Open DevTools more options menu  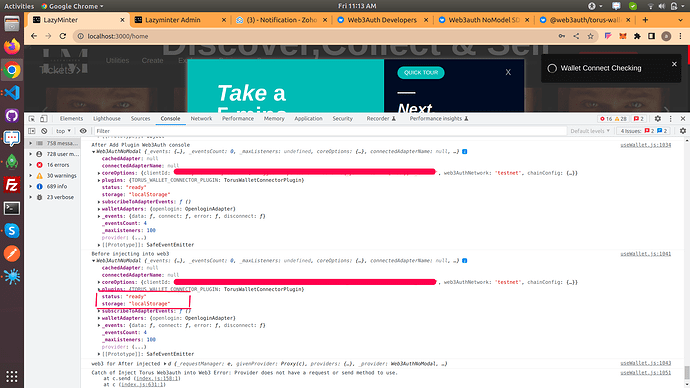671,119
